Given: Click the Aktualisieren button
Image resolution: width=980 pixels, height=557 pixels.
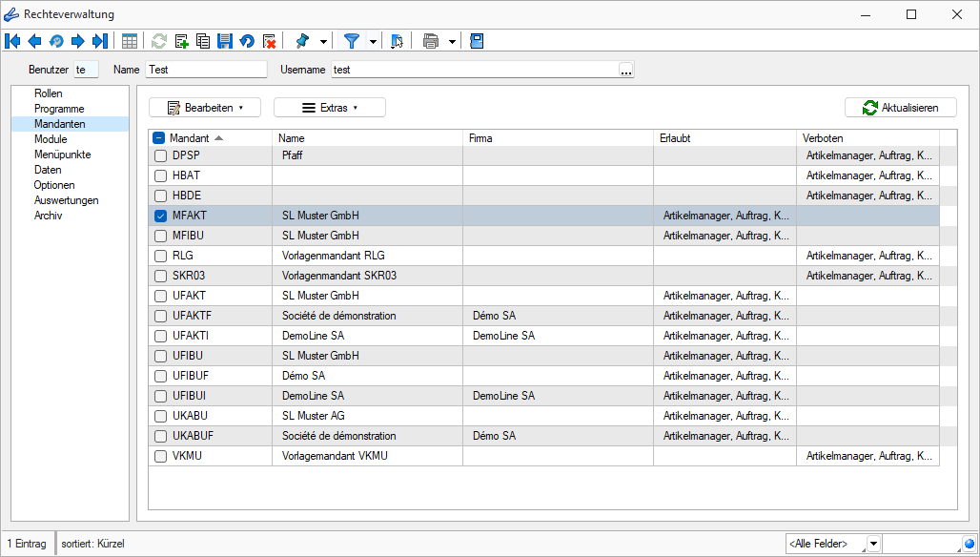Looking at the screenshot, I should 901,108.
